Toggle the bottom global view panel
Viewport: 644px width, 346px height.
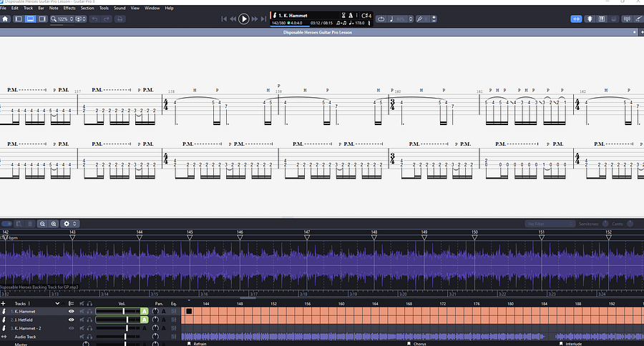(30, 19)
